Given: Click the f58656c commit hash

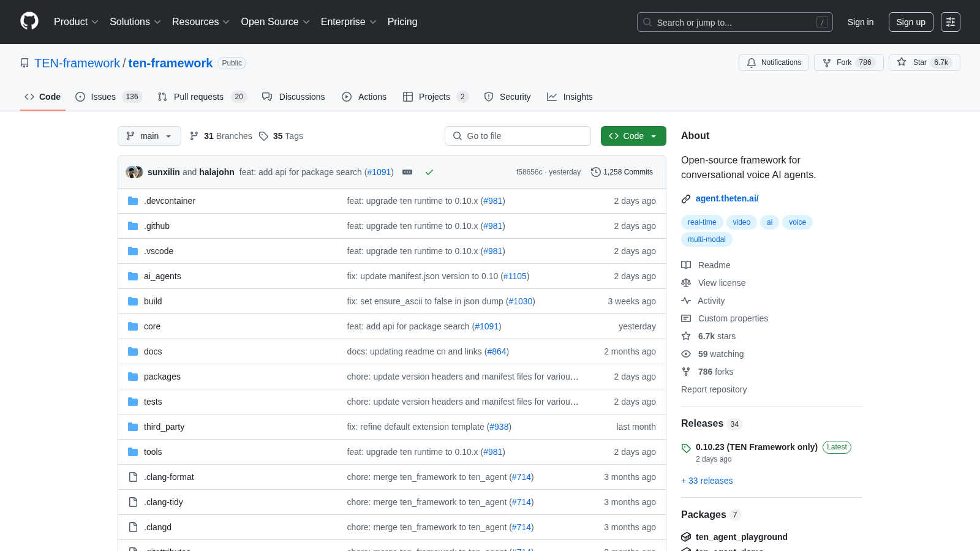Looking at the screenshot, I should pos(529,172).
